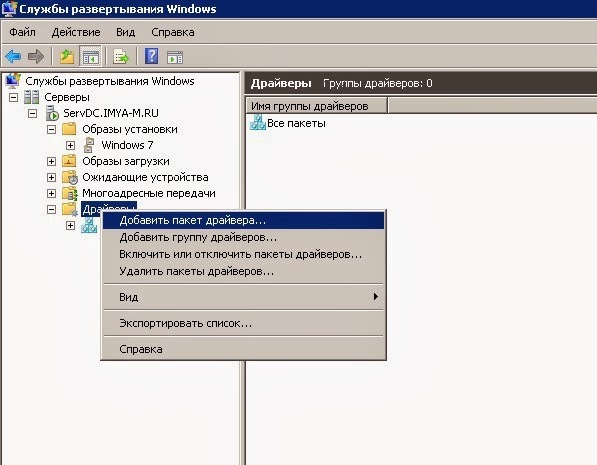Click the driver group icon under Драйверы
The image size is (597, 465).
(x=89, y=225)
